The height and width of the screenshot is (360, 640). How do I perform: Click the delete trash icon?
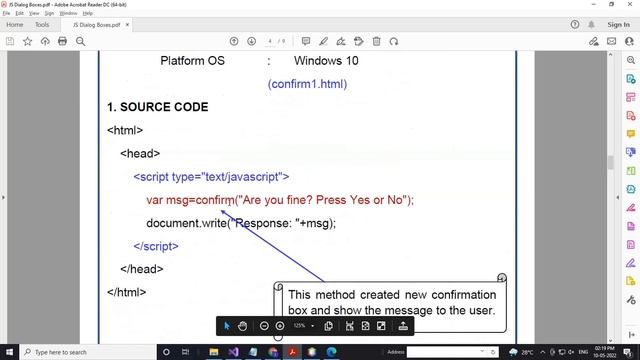376,41
